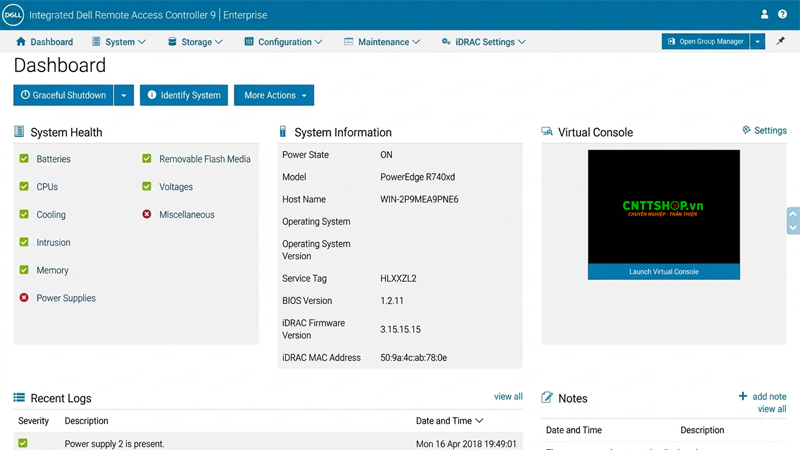Open the Miscellaneous health link
The width and height of the screenshot is (800, 450).
coord(187,215)
